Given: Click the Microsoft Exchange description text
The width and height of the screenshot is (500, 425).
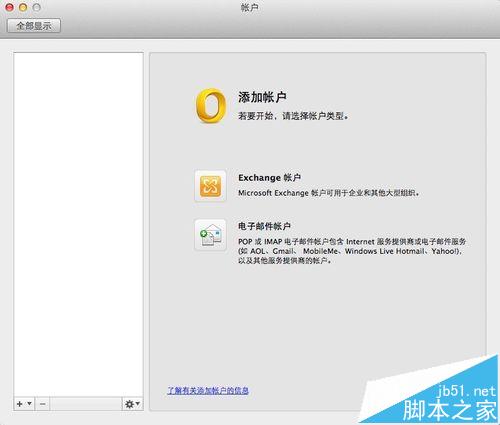Looking at the screenshot, I should tap(328, 193).
